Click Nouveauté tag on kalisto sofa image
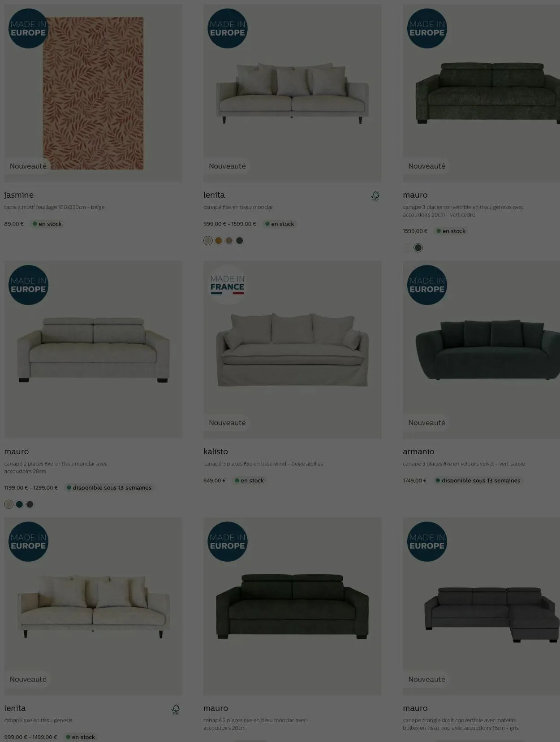 click(x=227, y=423)
